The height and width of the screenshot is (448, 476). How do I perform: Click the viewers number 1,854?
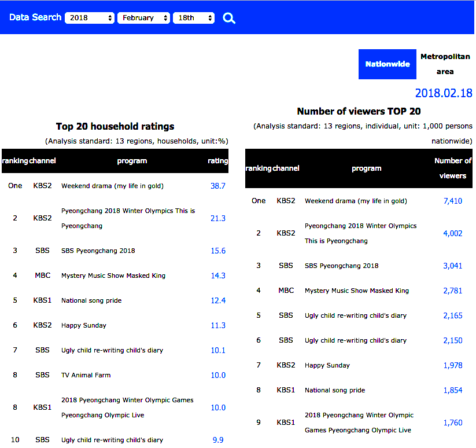pyautogui.click(x=453, y=391)
